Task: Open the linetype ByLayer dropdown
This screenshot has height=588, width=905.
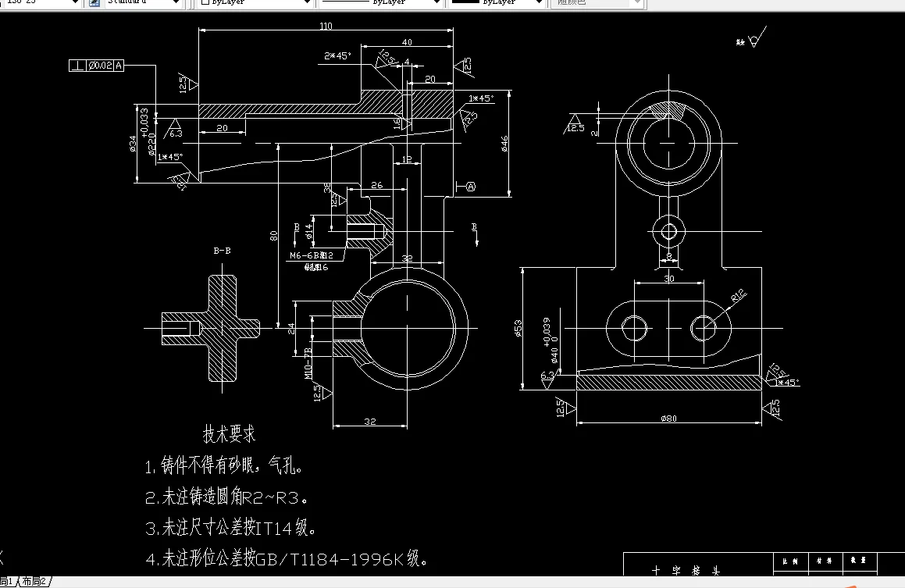Action: tap(437, 4)
